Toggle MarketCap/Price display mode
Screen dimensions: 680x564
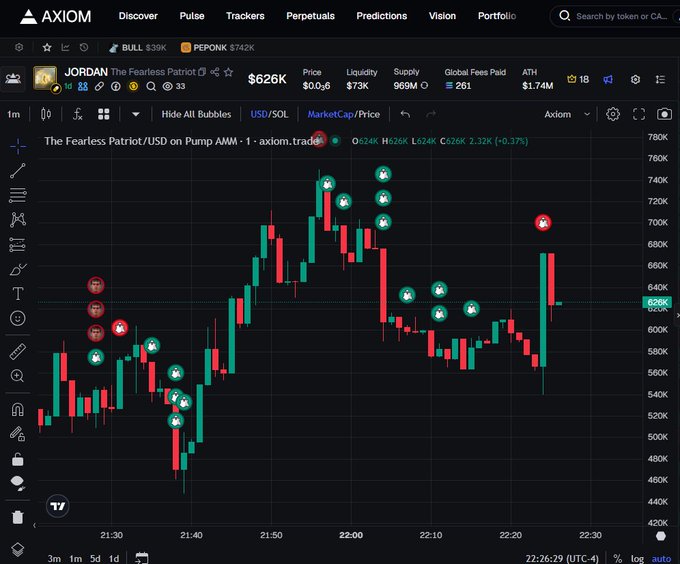pyautogui.click(x=343, y=114)
